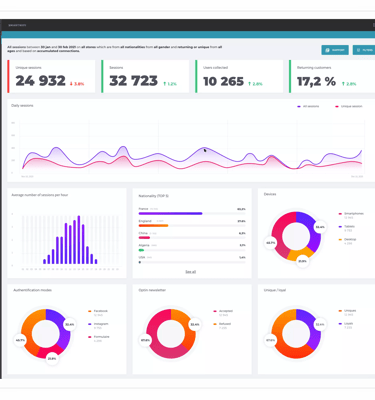Open the Filters button
Screen dimensions: 375x400
tap(364, 50)
